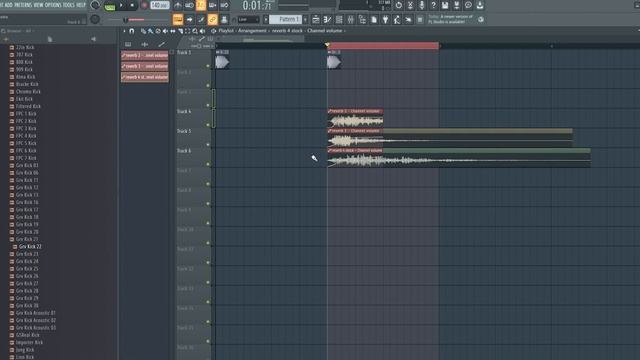Viewport: 640px width, 360px height.
Task: Select the first reverb automation clip in picker
Action: pyautogui.click(x=144, y=55)
